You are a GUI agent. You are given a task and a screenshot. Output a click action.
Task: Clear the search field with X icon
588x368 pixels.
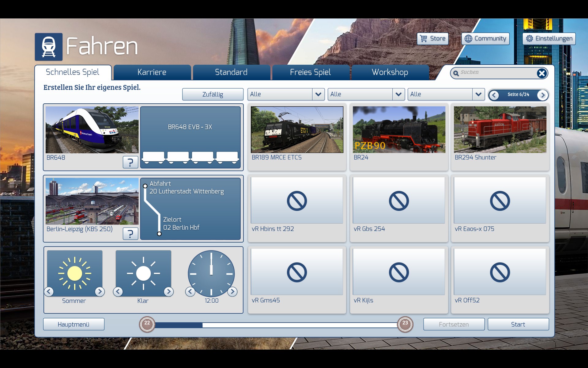[541, 73]
